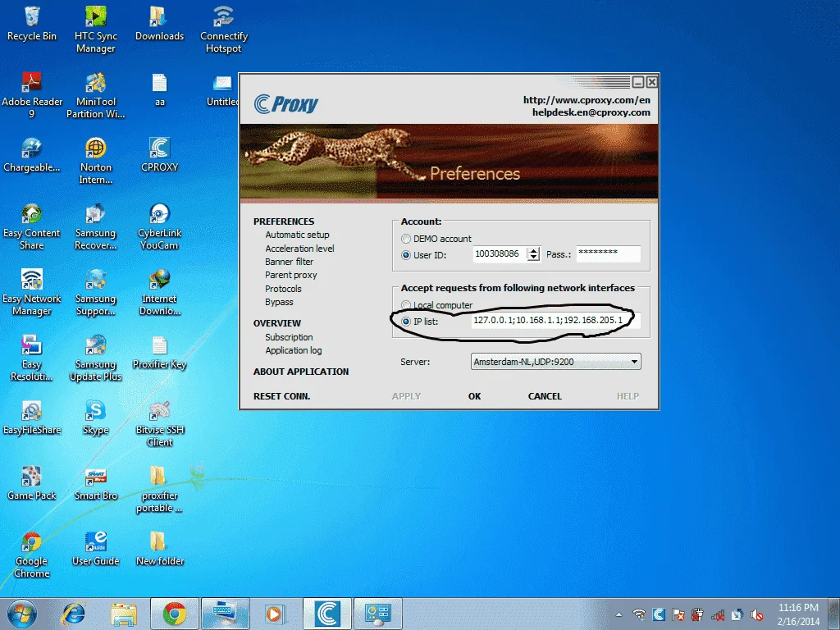Open Acceleration level settings
840x630 pixels.
pyautogui.click(x=299, y=249)
